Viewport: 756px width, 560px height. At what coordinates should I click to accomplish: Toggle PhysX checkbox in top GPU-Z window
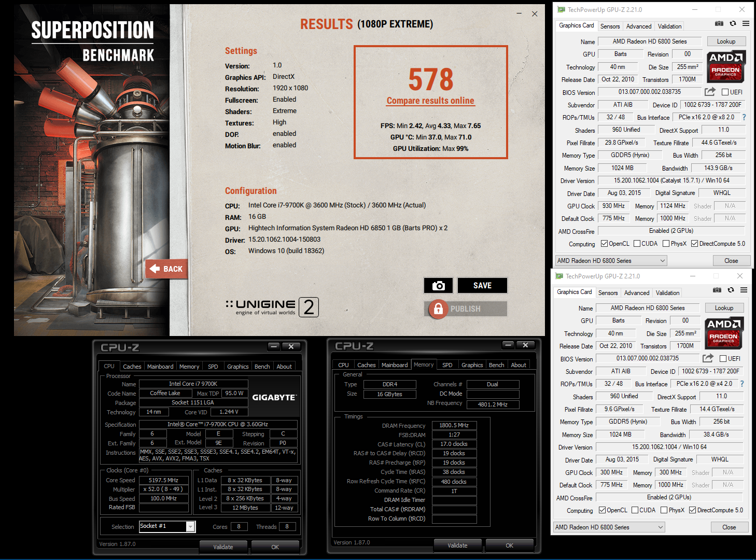tap(665, 244)
